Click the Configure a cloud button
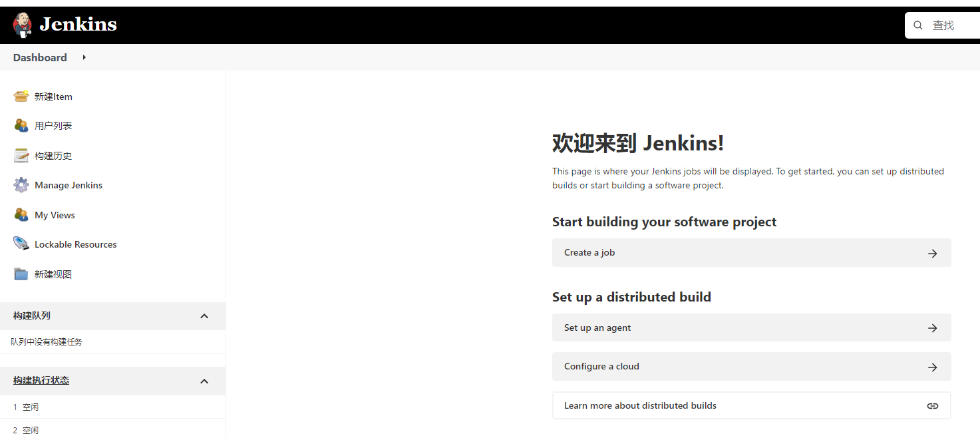The image size is (980, 438). [752, 366]
